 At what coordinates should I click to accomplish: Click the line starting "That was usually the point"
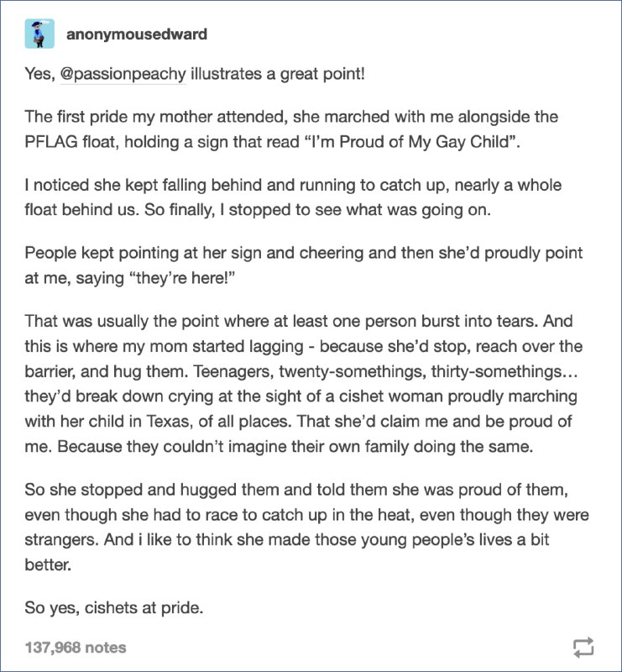pyautogui.click(x=299, y=321)
